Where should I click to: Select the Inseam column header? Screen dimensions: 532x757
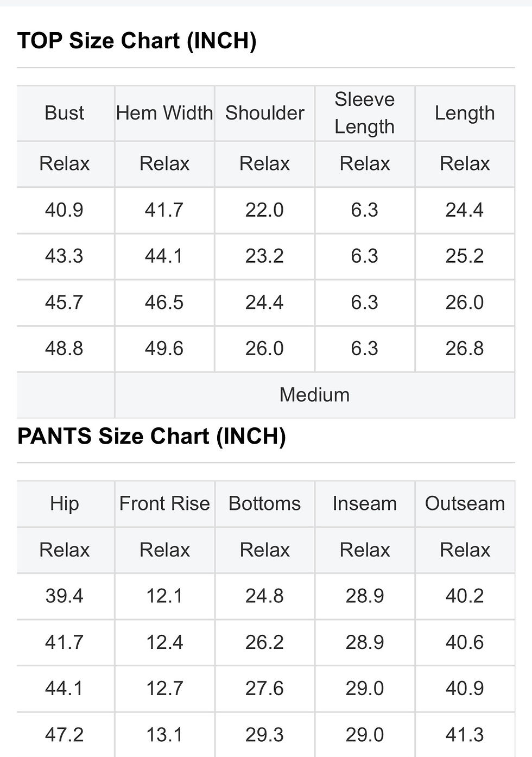point(364,503)
